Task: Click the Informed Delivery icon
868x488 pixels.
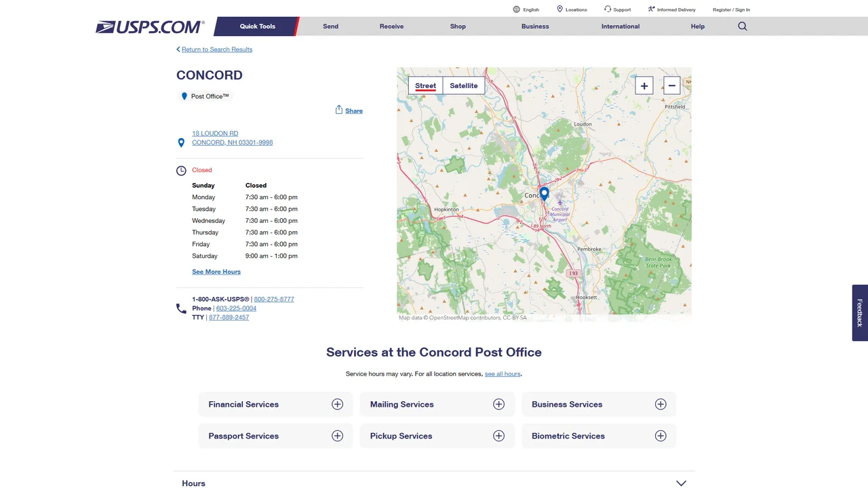Action: coord(651,9)
